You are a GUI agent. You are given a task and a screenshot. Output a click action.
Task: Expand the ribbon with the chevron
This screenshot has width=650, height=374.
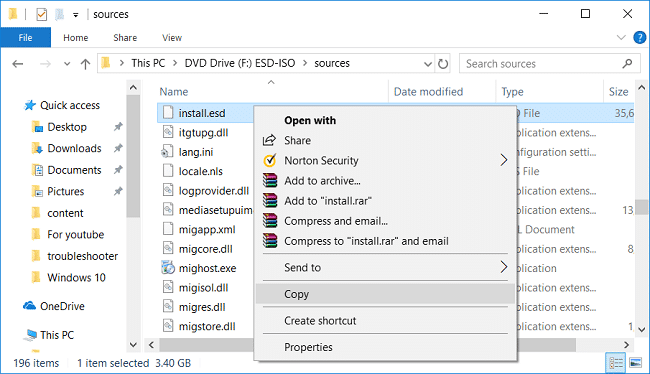621,38
